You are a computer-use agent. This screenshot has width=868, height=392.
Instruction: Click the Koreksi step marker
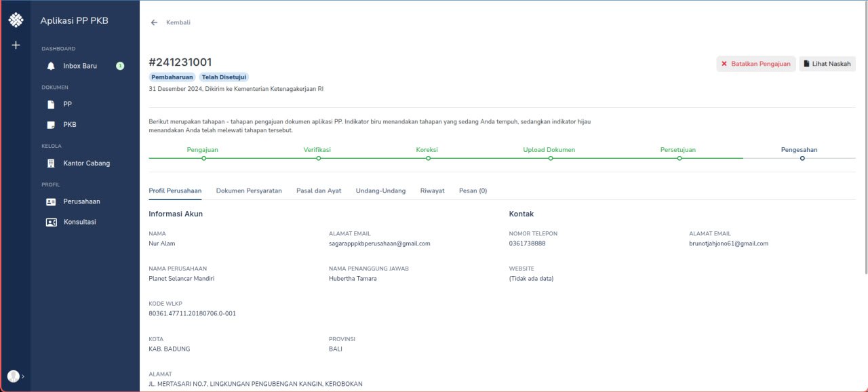pyautogui.click(x=428, y=158)
